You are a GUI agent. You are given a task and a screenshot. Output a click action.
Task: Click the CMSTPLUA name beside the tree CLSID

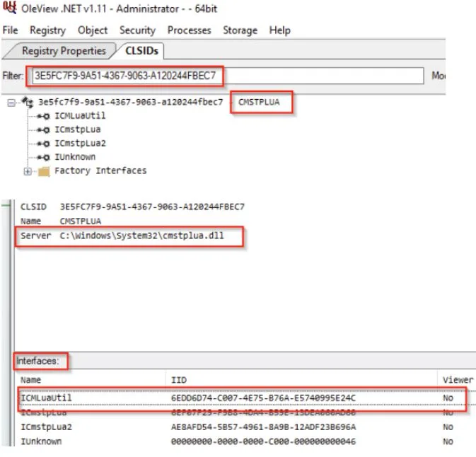click(x=259, y=102)
